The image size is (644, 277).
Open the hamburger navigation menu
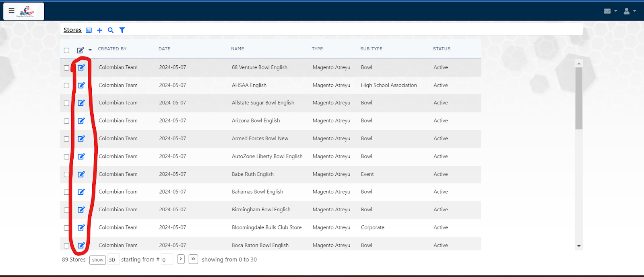pos(12,11)
